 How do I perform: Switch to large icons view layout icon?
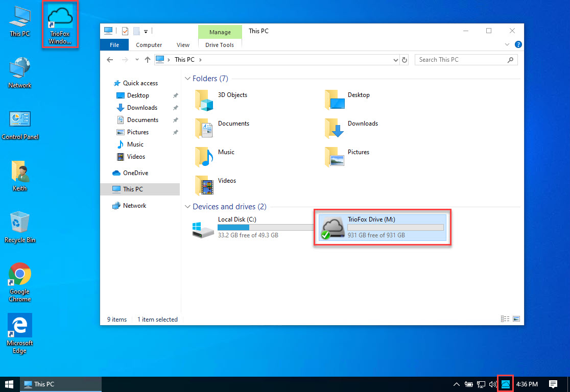516,318
